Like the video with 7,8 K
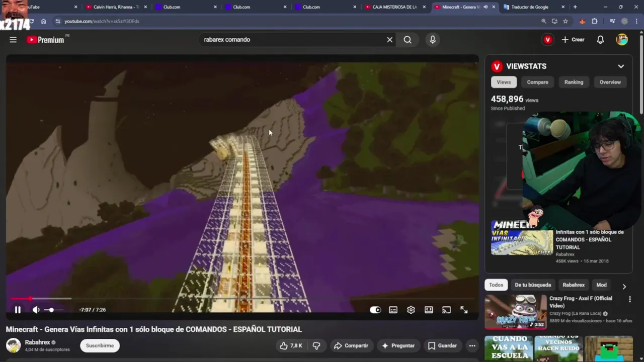 tap(291, 345)
